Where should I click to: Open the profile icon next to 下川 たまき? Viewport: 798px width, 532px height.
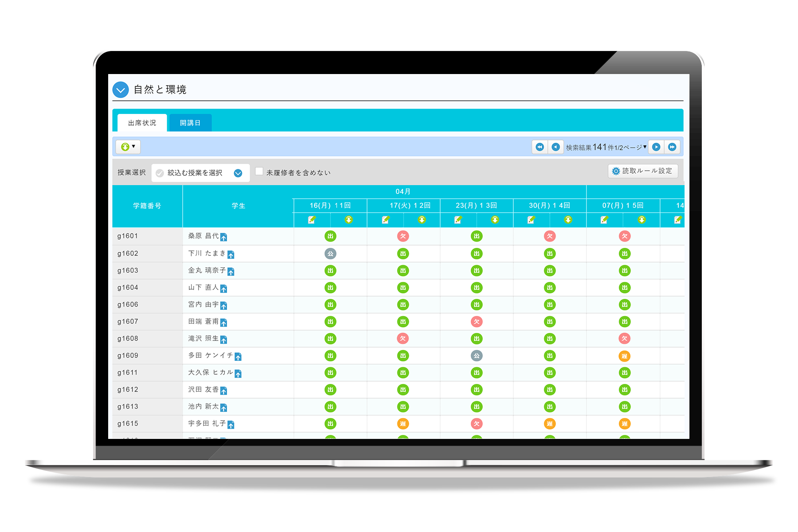(x=231, y=254)
